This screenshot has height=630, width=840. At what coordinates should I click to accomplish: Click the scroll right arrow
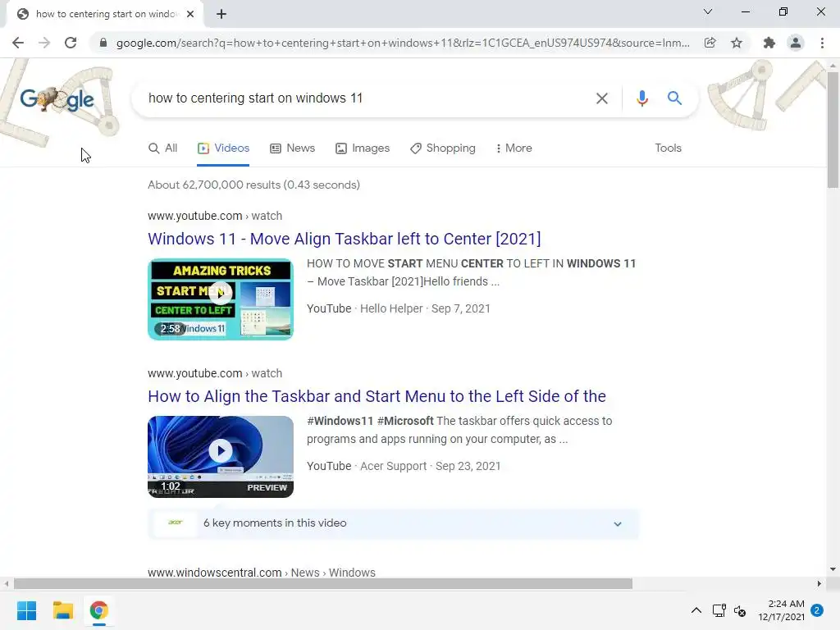pyautogui.click(x=819, y=584)
